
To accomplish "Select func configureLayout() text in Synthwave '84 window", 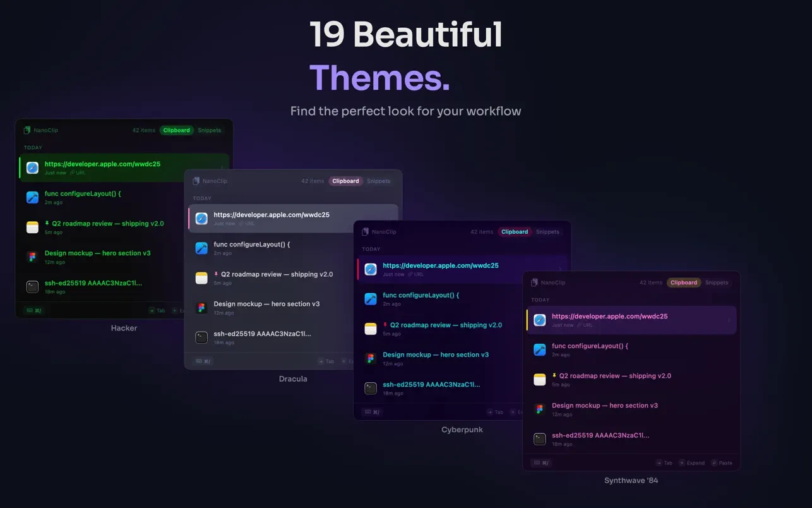I will pos(590,346).
